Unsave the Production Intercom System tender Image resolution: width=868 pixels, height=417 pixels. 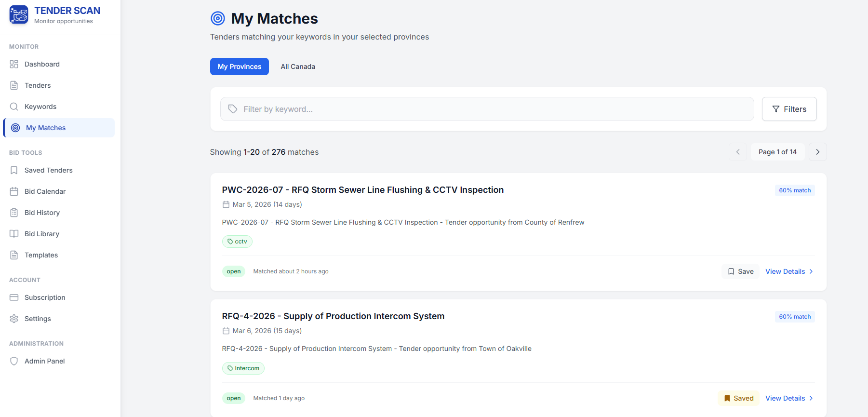coord(738,398)
